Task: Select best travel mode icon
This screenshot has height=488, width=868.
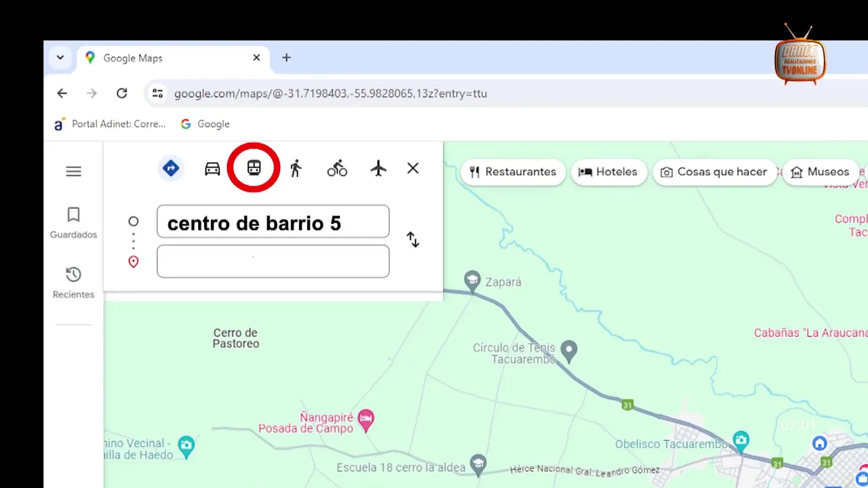Action: (x=171, y=168)
